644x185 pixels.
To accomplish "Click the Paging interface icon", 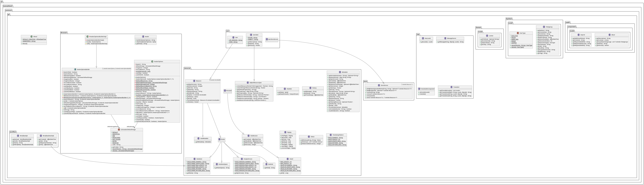I will pos(285,132).
